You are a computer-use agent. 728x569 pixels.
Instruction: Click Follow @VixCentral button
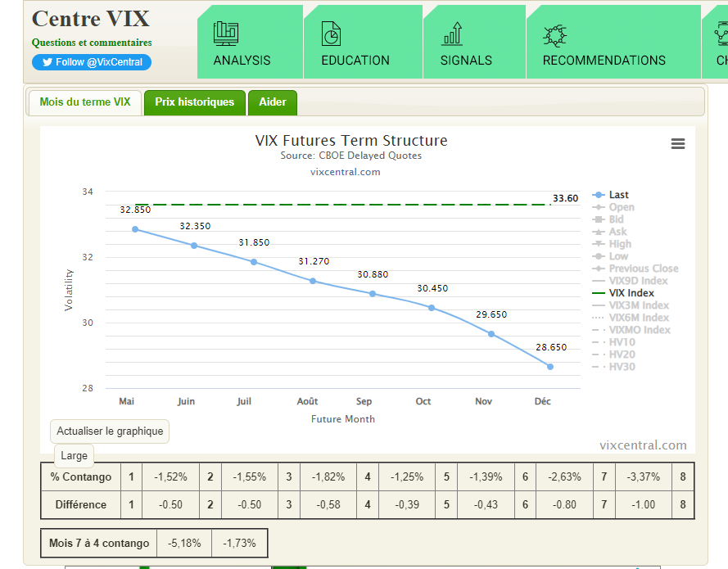[92, 62]
